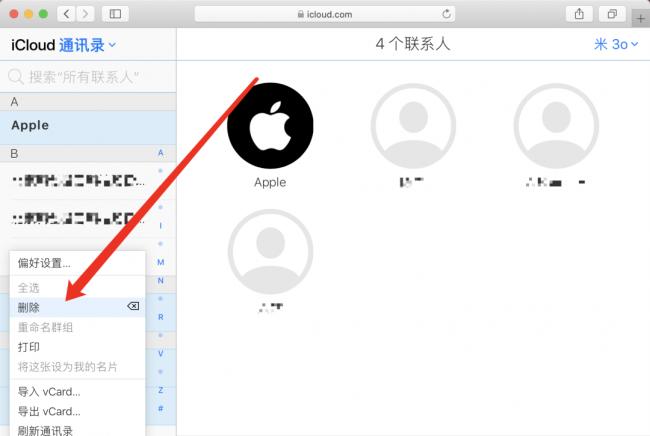Click the A section header

pyautogui.click(x=88, y=102)
